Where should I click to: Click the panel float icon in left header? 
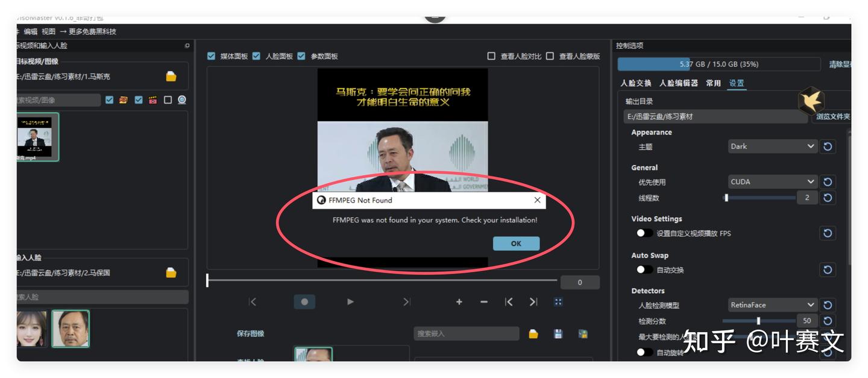click(x=187, y=46)
